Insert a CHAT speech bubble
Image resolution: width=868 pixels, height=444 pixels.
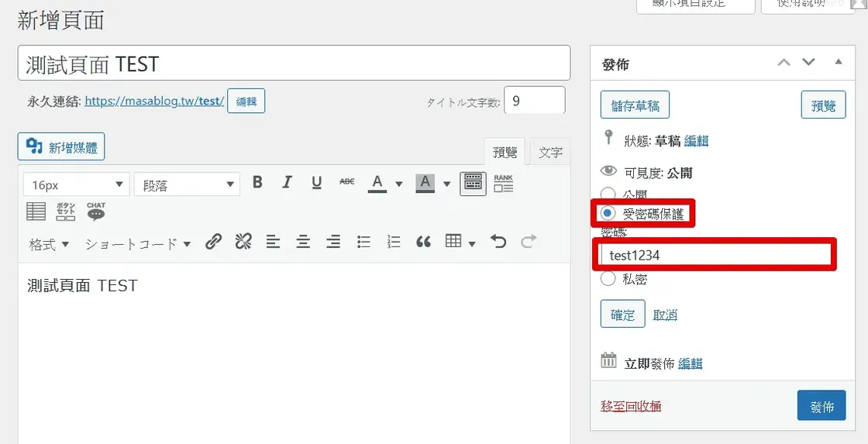coord(96,212)
